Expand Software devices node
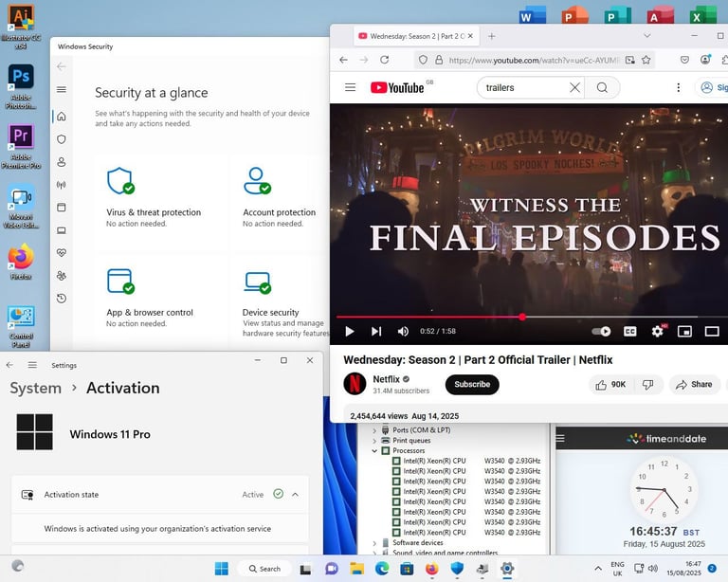This screenshot has width=728, height=582. coord(374,542)
